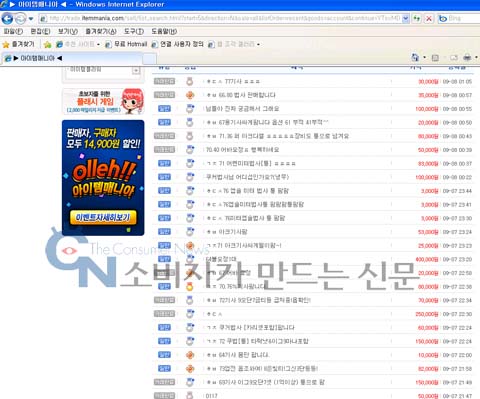The height and width of the screenshot is (399, 480).
Task: Click the Refresh page icon
Action: 417,19
